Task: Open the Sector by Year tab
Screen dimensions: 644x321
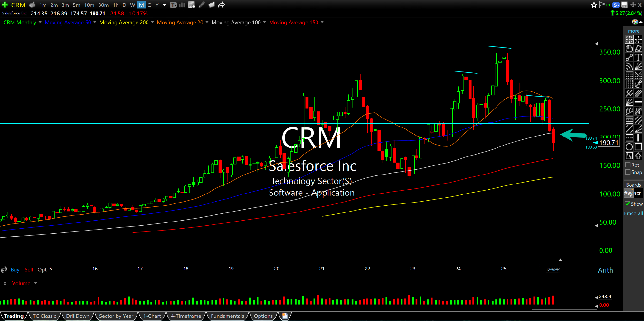Action: pyautogui.click(x=116, y=316)
